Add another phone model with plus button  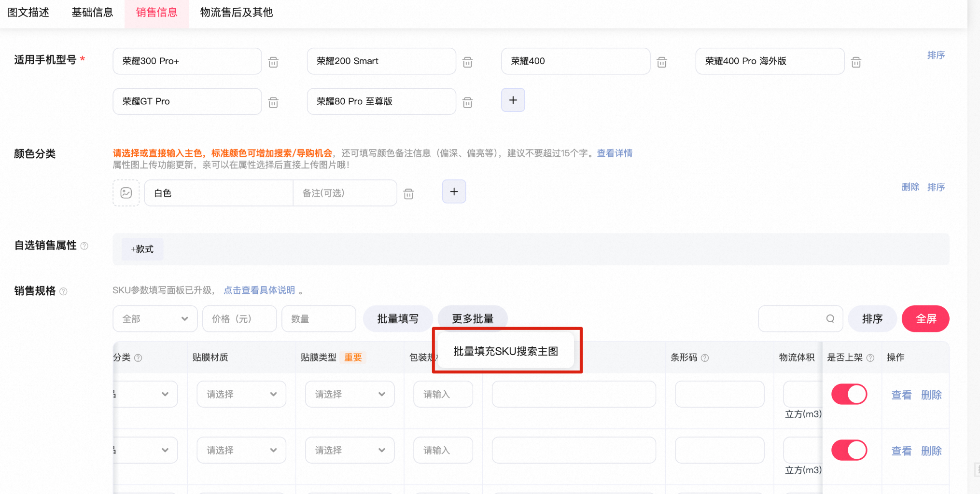pos(513,100)
